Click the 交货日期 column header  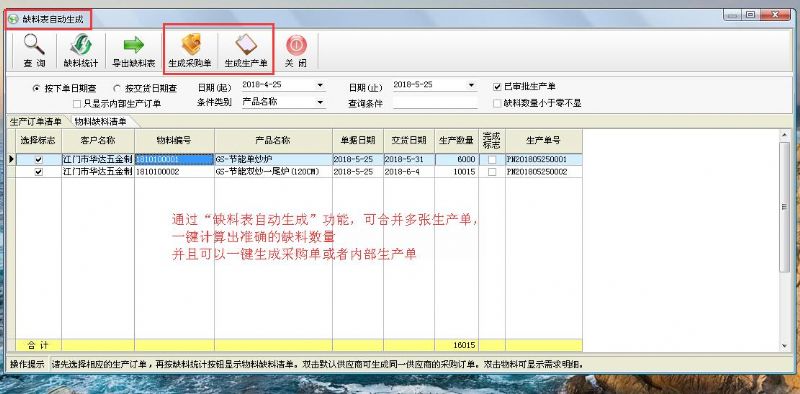tap(409, 140)
